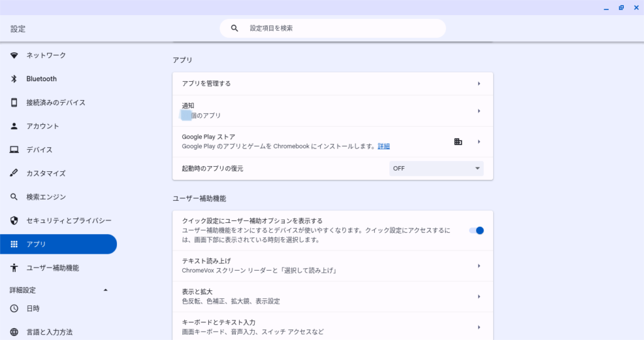This screenshot has height=340, width=644.
Task: Click the connected devices phone icon
Action: (14, 103)
